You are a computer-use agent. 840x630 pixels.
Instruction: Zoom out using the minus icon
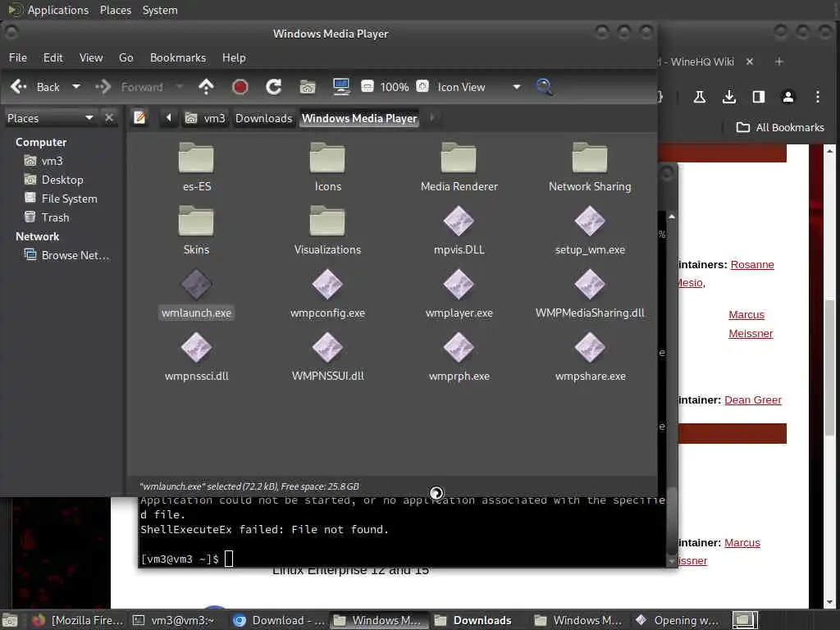tap(367, 86)
